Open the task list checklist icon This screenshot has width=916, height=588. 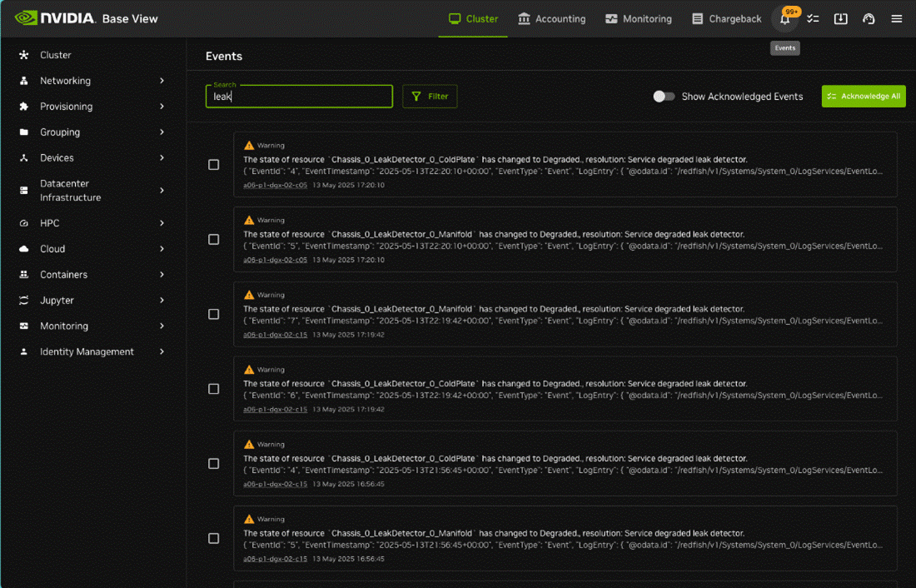tap(813, 19)
